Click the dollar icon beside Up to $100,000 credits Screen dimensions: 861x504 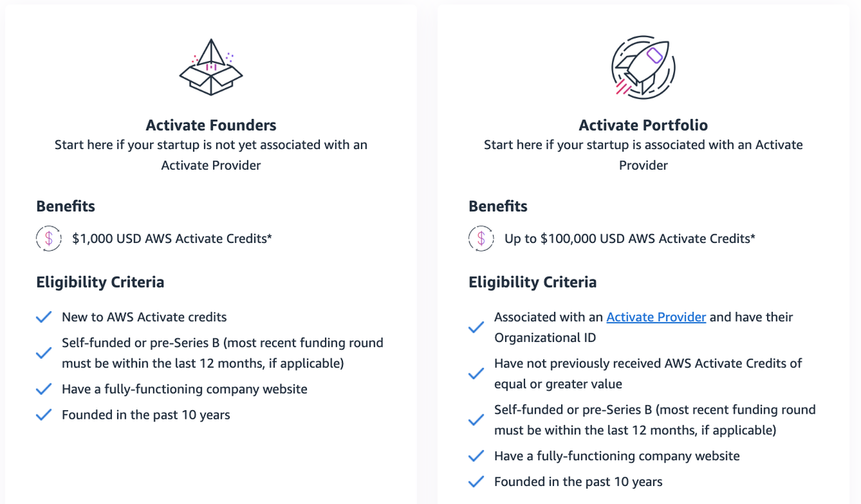(x=481, y=239)
